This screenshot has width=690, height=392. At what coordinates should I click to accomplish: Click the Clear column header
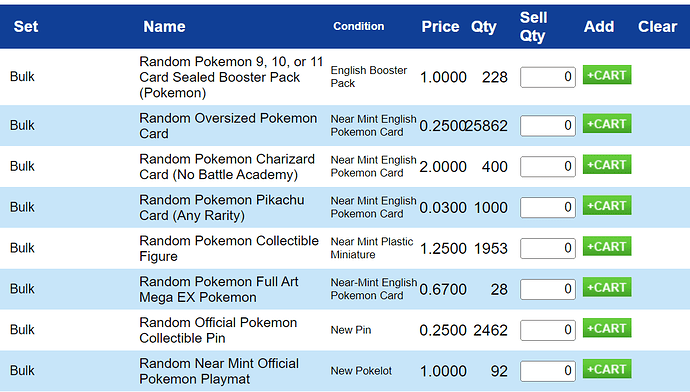point(657,27)
